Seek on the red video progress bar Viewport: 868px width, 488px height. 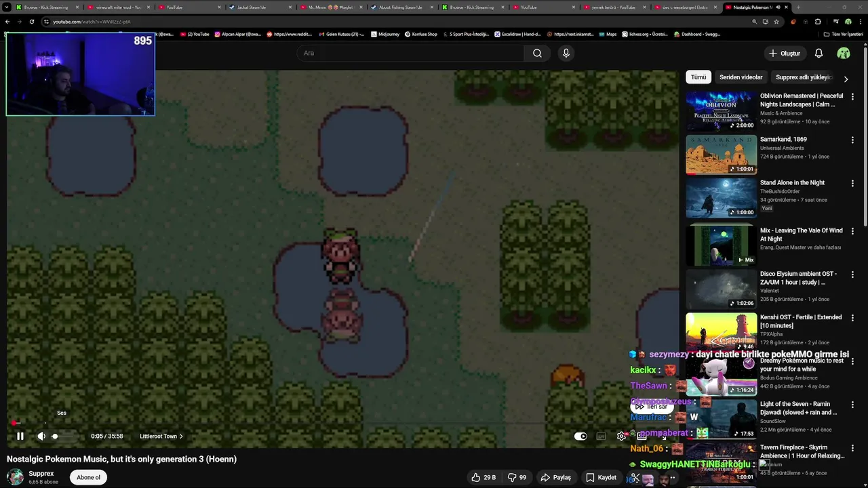[342, 424]
